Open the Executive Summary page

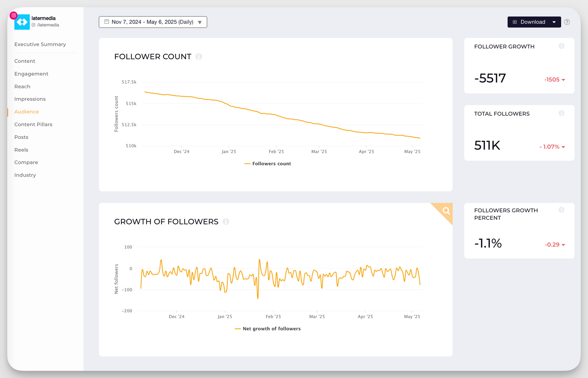[x=40, y=44]
